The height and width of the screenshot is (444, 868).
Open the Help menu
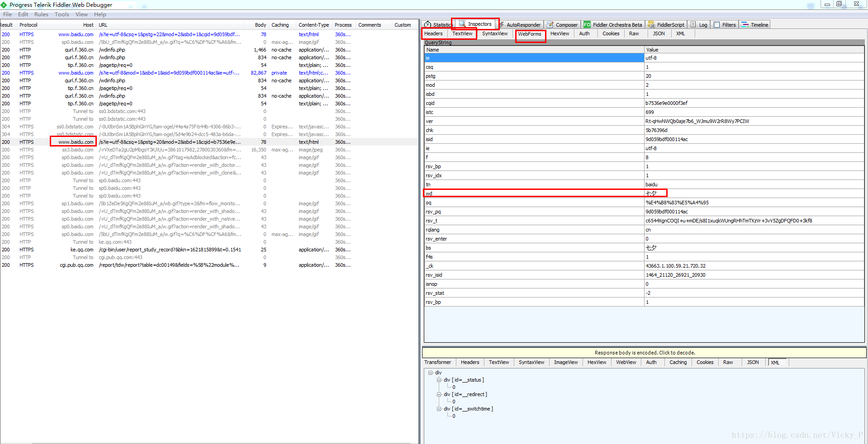click(x=100, y=14)
